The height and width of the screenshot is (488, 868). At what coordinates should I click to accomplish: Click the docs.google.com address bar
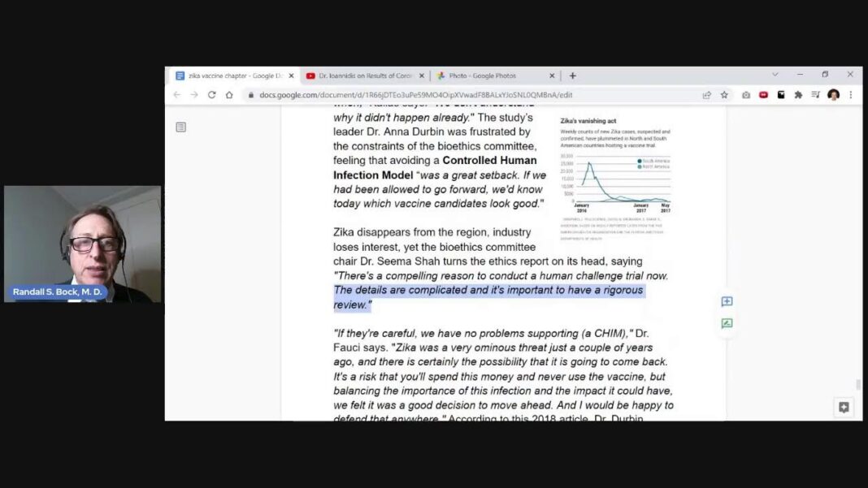click(x=415, y=95)
